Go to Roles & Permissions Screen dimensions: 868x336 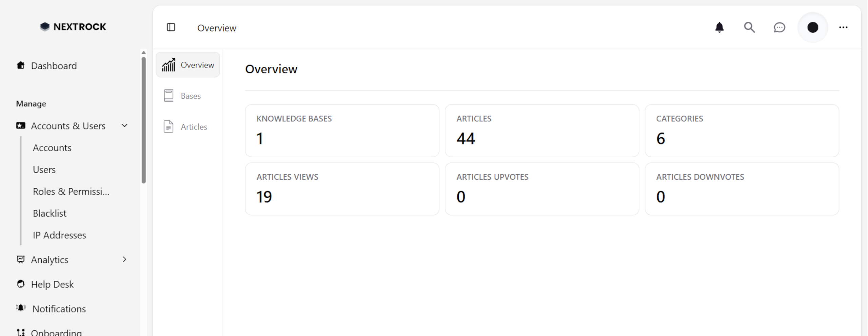[71, 192]
